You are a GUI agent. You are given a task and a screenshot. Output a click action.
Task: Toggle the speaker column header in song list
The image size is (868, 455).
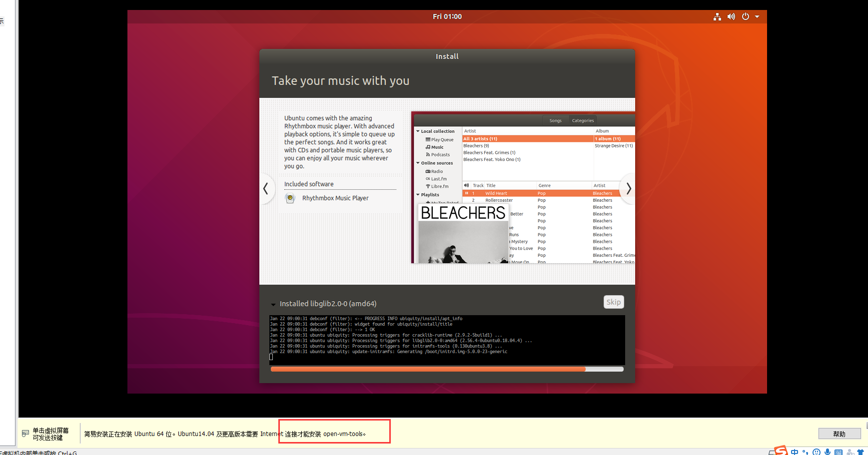(466, 185)
